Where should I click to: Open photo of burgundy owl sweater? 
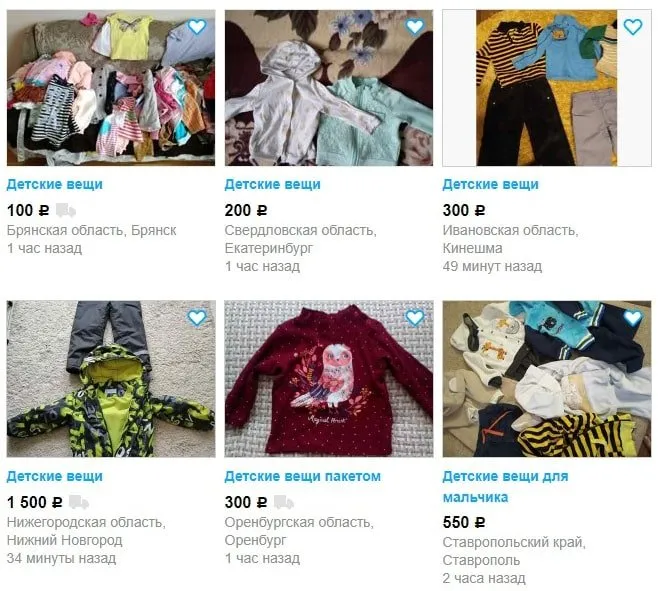click(329, 379)
